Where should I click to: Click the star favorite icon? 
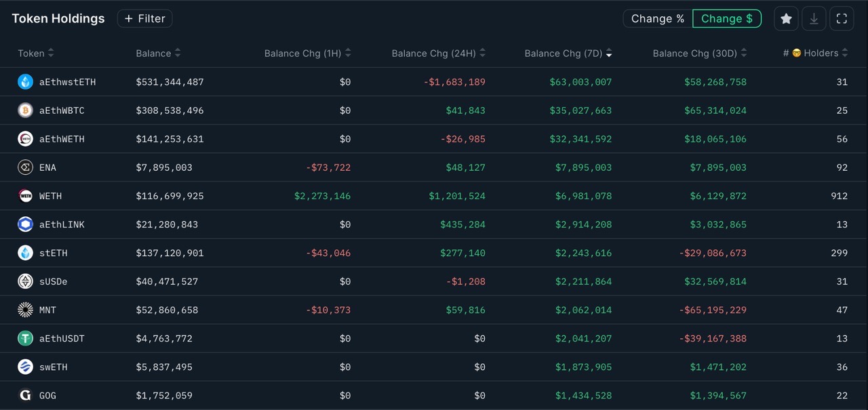786,19
